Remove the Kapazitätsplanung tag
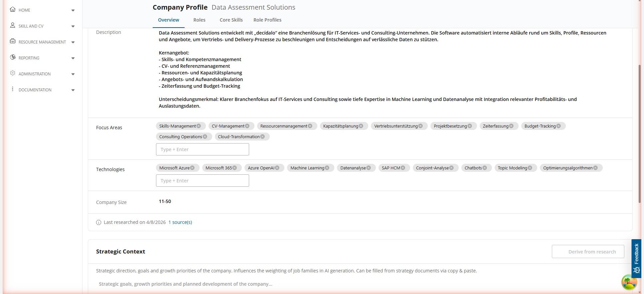644x294 pixels. coord(361,126)
